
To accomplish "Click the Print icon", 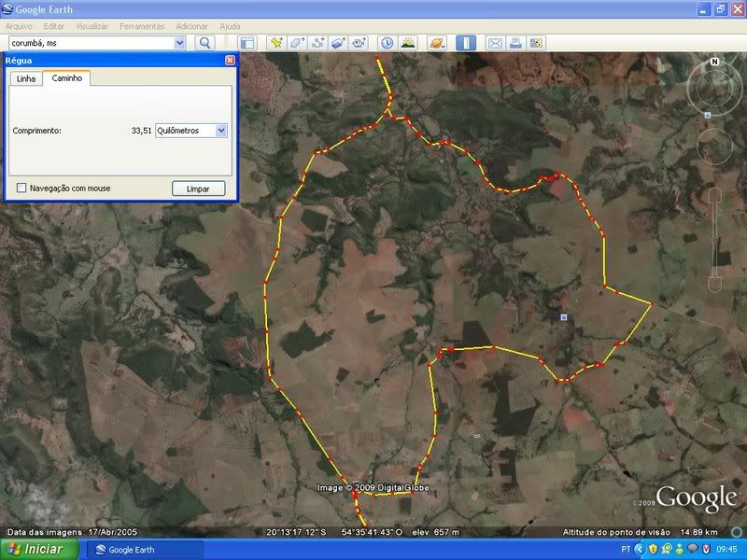I will tap(515, 43).
